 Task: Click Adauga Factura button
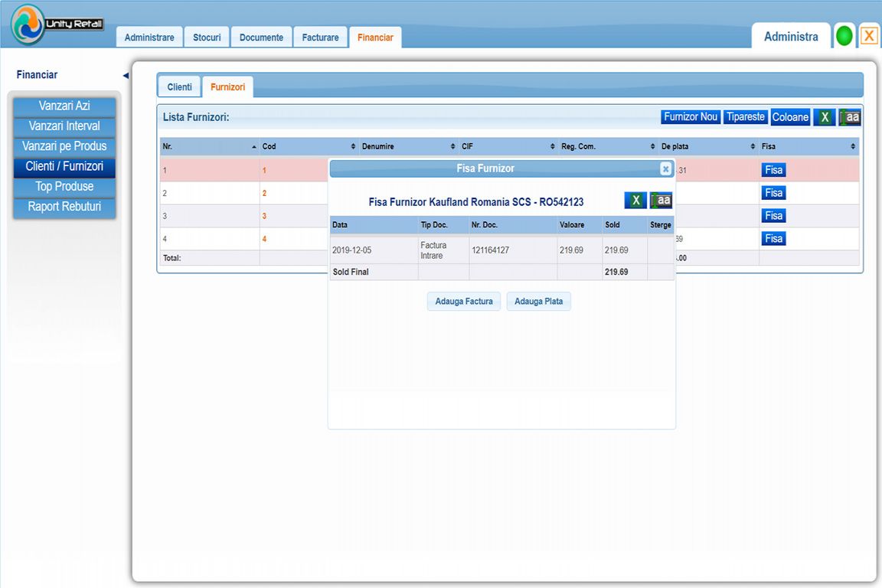[464, 301]
